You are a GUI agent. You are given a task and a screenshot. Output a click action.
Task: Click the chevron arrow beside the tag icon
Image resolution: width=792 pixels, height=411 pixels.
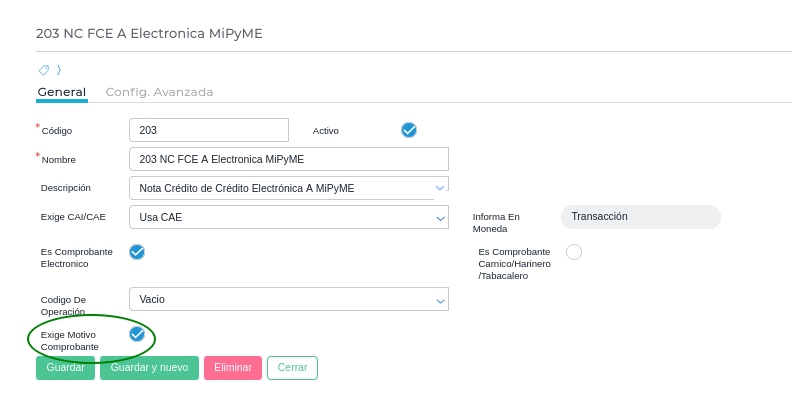click(59, 70)
